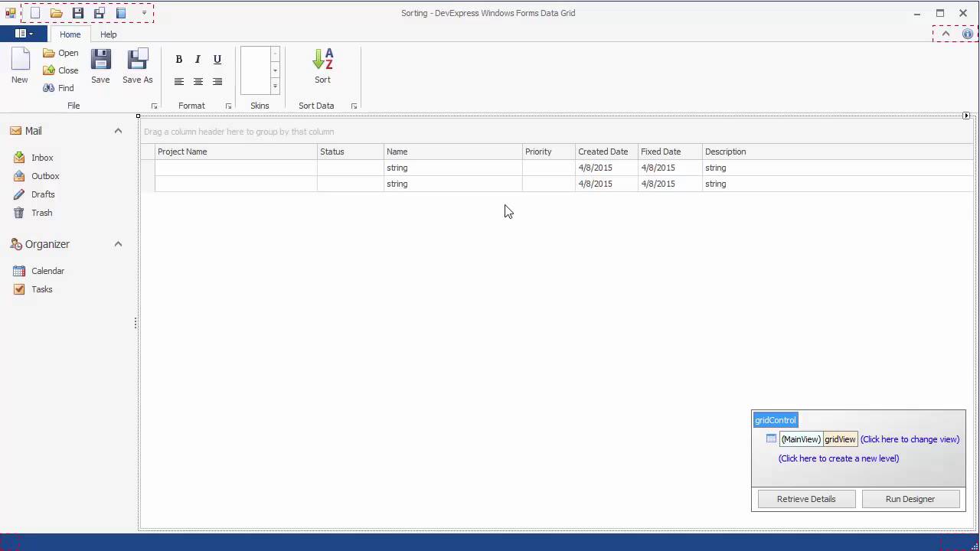Click the quick access Save As icon

[100, 13]
